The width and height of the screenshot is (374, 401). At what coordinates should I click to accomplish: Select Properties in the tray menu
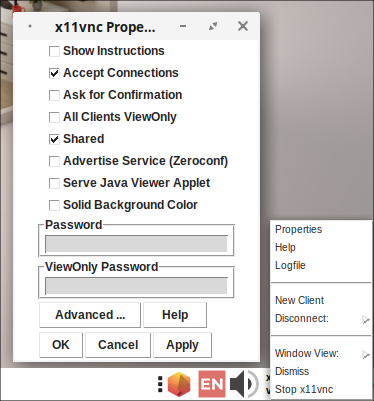[x=321, y=229]
